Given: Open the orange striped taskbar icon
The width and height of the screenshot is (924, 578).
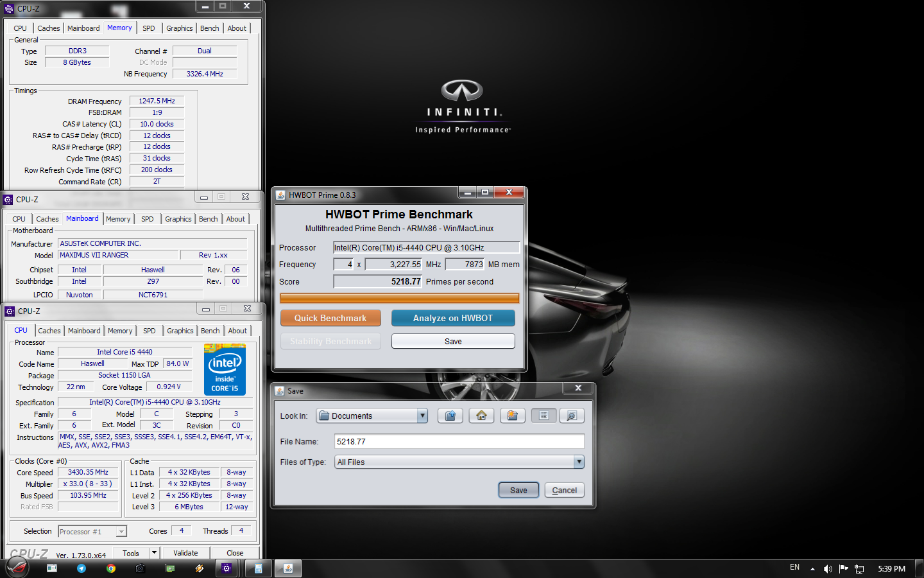Looking at the screenshot, I should tap(200, 568).
